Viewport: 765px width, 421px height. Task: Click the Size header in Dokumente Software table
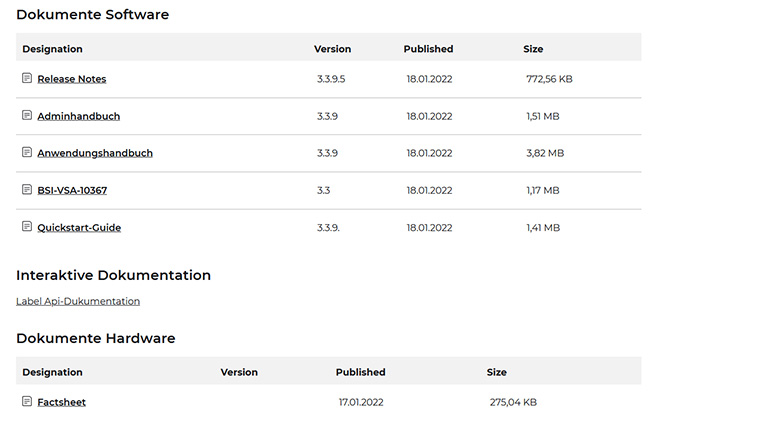(x=533, y=49)
